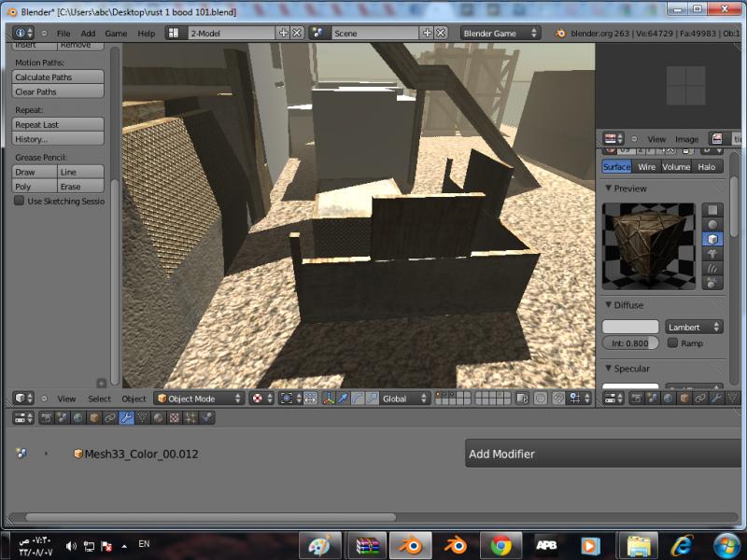Open the Help menu
747x560 pixels.
click(x=147, y=34)
